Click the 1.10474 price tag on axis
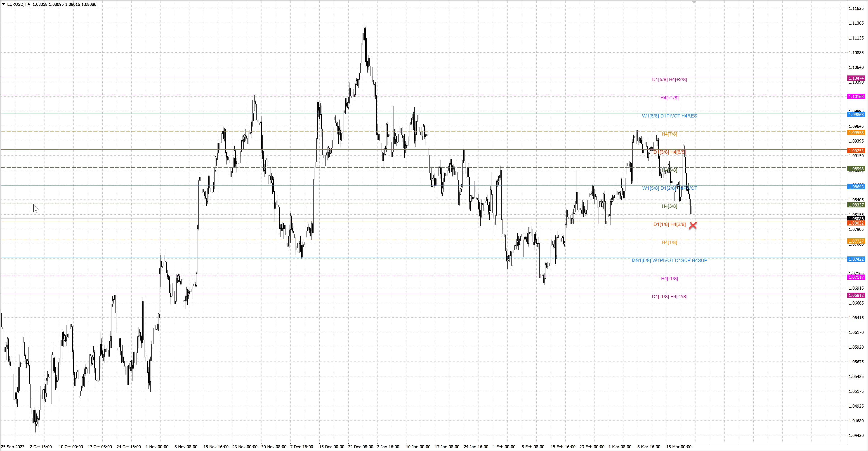Viewport: 868px width, 451px height. tap(856, 78)
